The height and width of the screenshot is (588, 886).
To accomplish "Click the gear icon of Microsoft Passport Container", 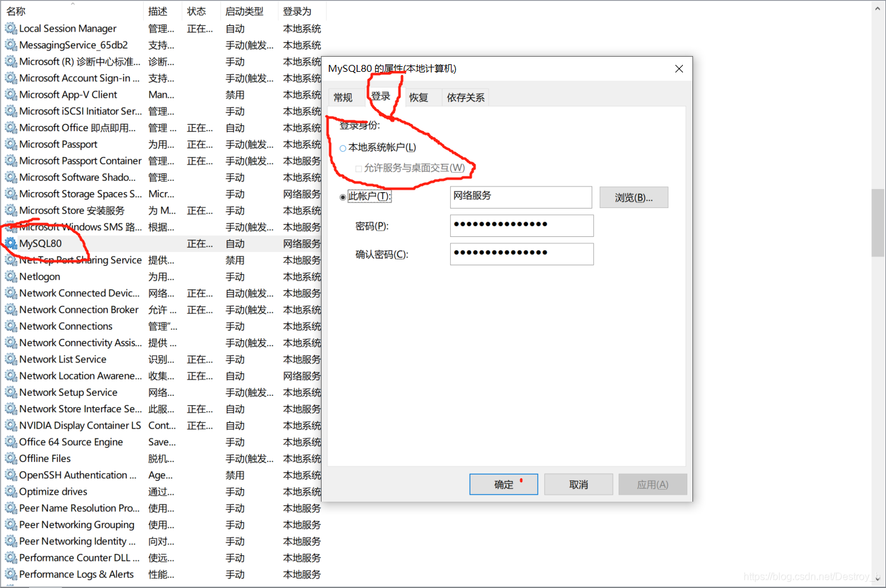I will coord(11,161).
